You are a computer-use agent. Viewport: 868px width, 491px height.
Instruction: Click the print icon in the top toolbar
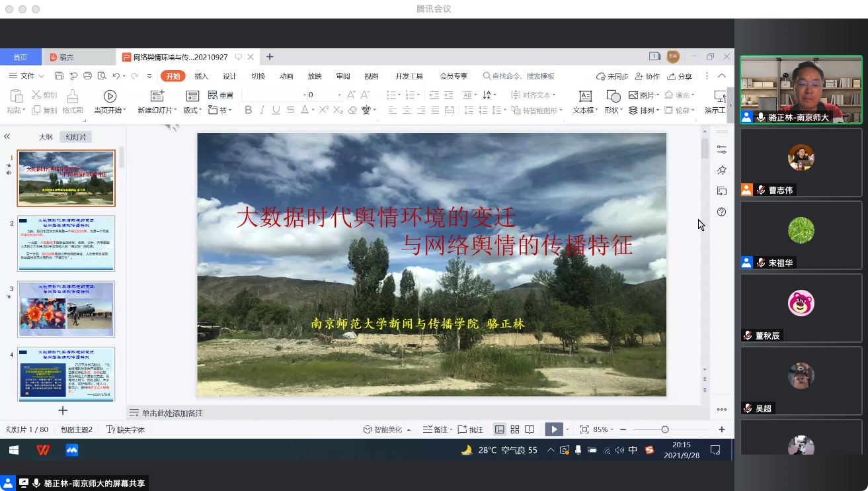(87, 76)
